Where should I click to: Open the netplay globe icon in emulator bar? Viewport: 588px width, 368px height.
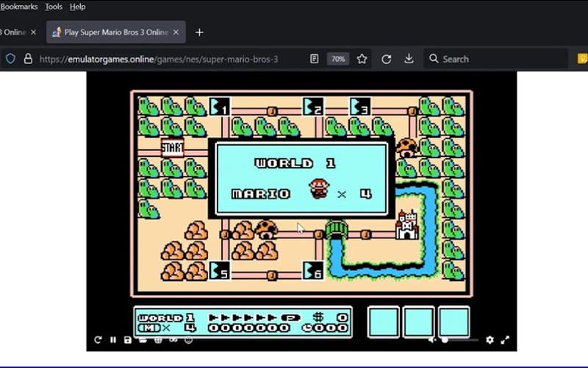tap(158, 340)
